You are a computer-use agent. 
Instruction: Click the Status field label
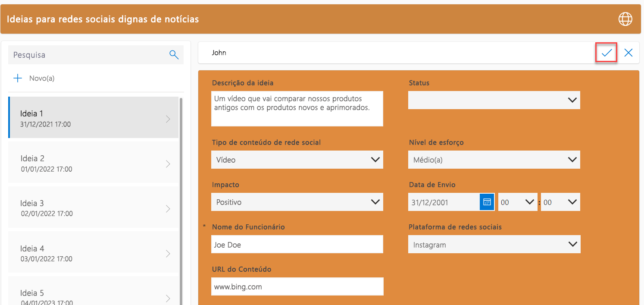click(x=419, y=83)
